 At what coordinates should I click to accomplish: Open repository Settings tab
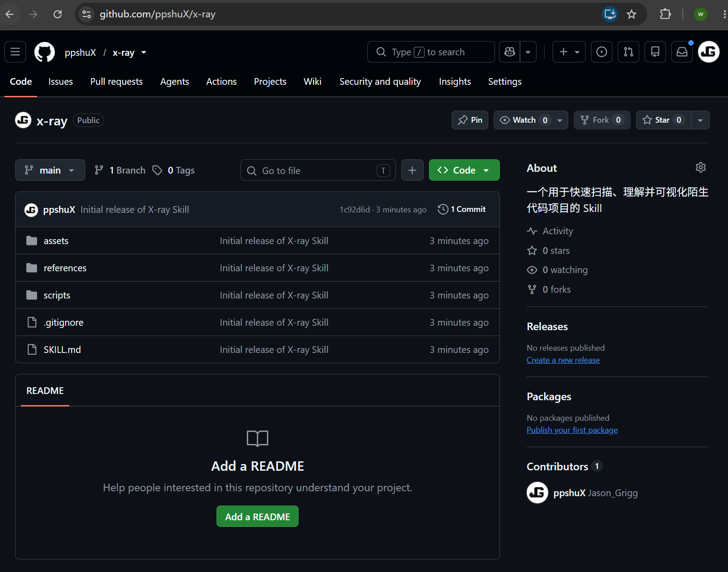click(x=505, y=82)
